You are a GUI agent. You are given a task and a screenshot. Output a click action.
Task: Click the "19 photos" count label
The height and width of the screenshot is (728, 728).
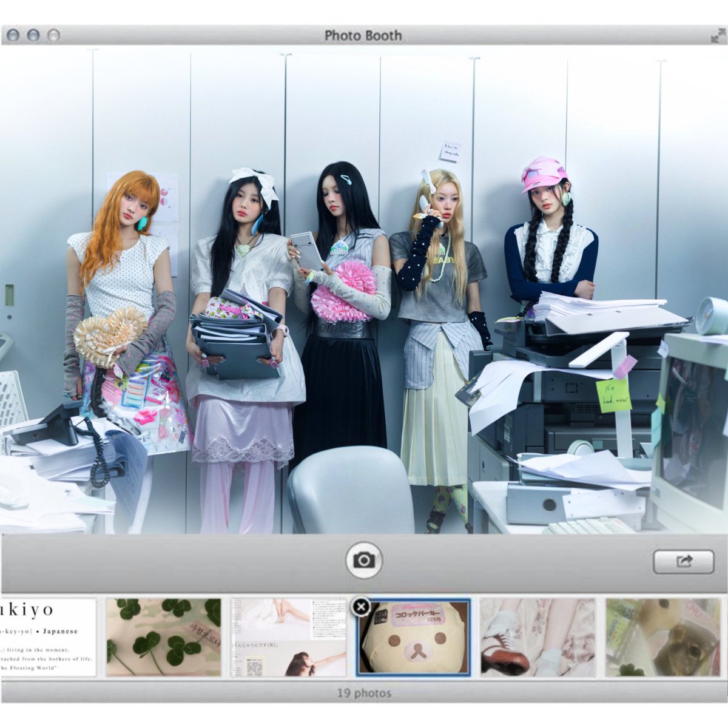(364, 693)
